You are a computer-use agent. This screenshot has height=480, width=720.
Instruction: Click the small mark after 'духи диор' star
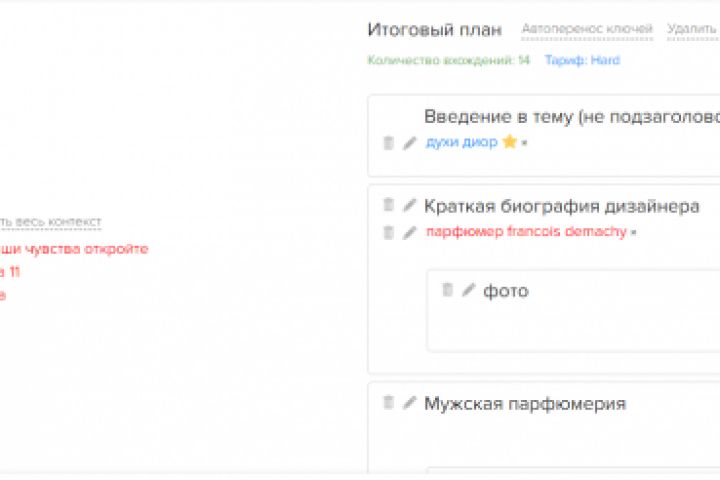[x=524, y=143]
